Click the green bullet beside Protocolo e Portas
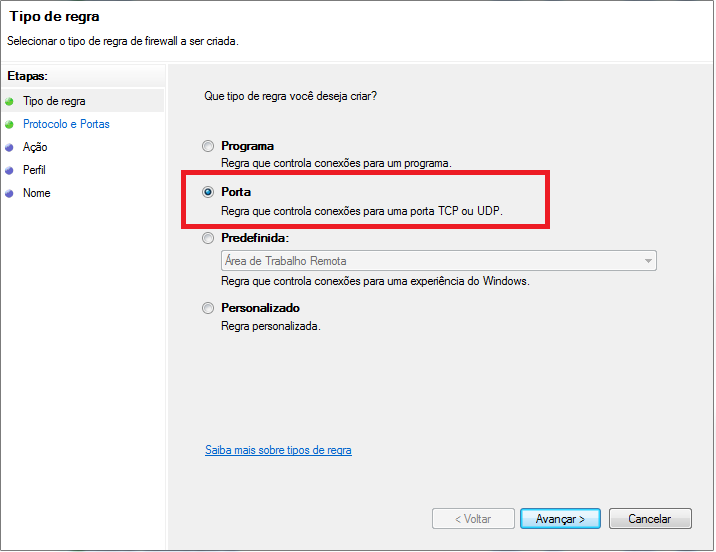Viewport: 716px width, 552px height. pos(10,125)
